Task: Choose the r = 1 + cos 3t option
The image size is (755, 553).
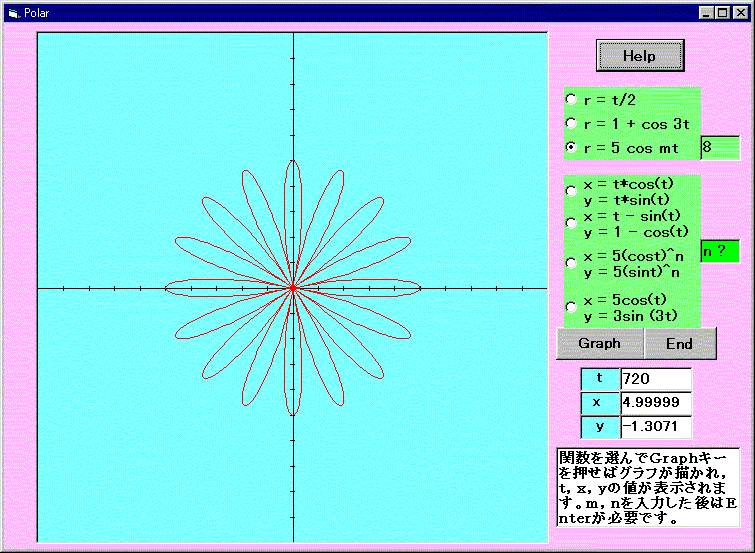Action: [571, 123]
